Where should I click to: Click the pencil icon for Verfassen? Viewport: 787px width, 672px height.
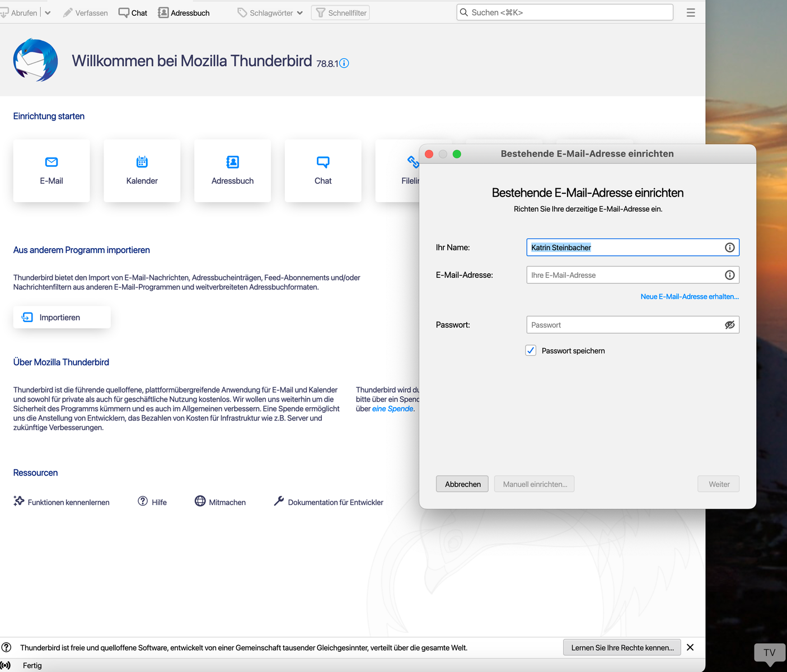pyautogui.click(x=68, y=12)
